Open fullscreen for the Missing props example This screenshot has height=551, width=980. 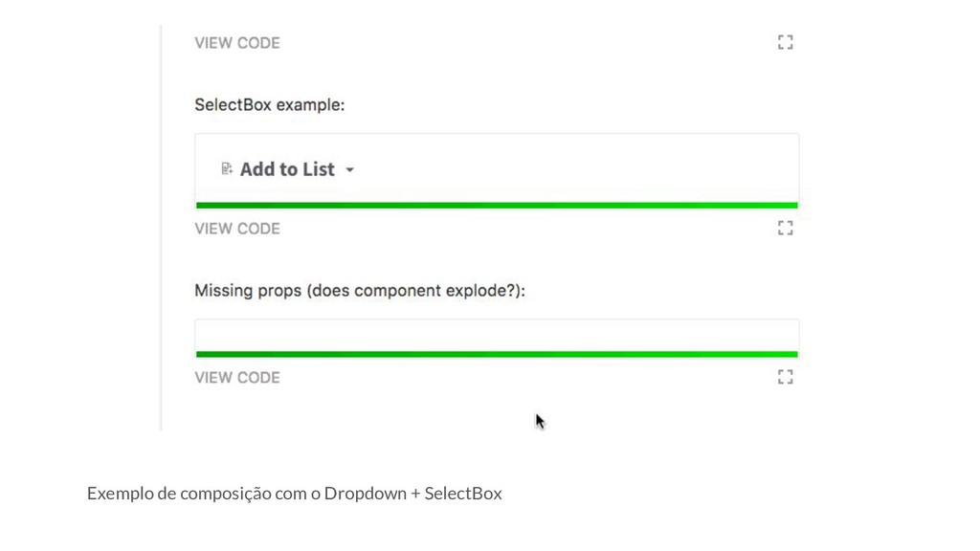pos(785,377)
